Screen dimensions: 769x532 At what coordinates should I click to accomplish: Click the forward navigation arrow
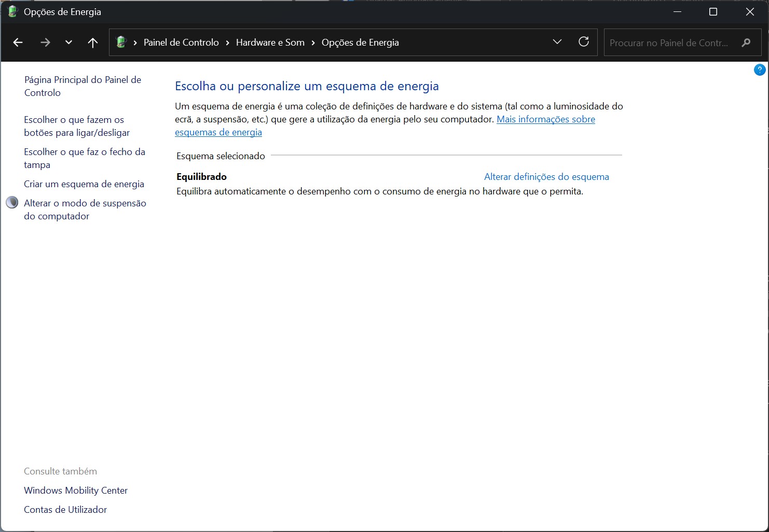(x=46, y=43)
